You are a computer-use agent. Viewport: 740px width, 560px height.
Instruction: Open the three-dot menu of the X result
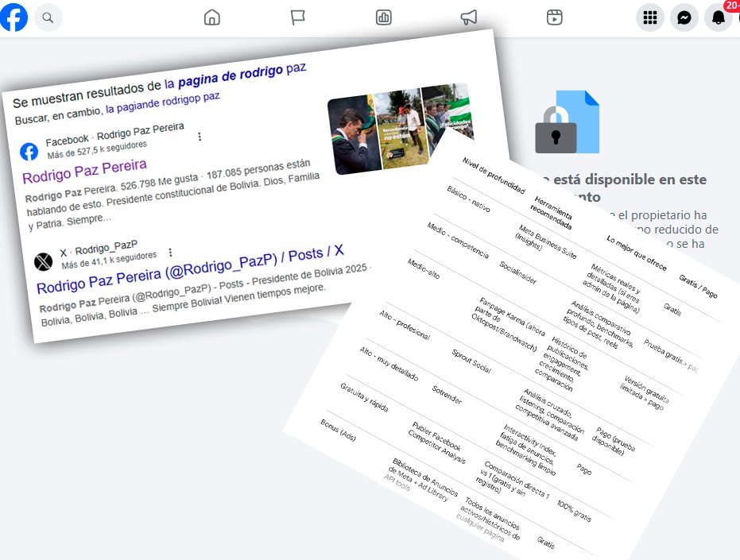click(x=170, y=252)
